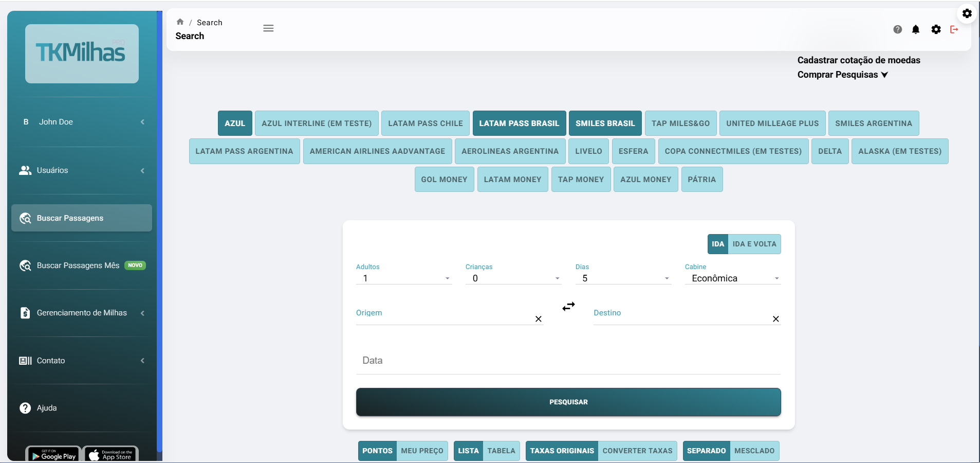980x463 pixels.
Task: Enable the AMERICAN AIRLINES AADVANTAGE filter
Action: click(377, 151)
